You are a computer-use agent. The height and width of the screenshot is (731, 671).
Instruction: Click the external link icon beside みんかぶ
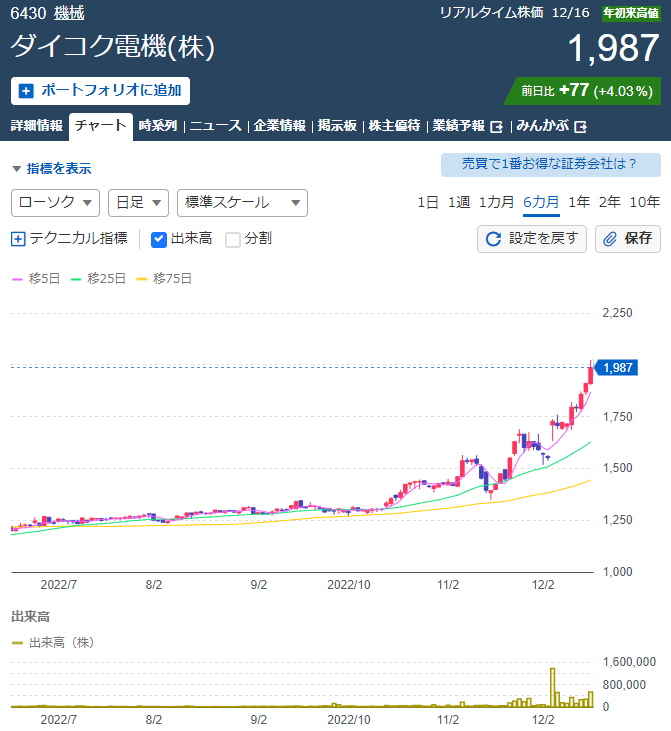pyautogui.click(x=580, y=126)
